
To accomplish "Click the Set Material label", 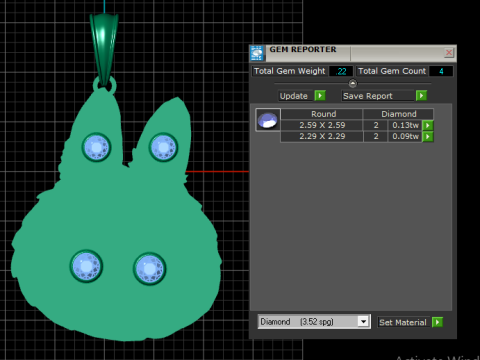I will click(x=403, y=322).
